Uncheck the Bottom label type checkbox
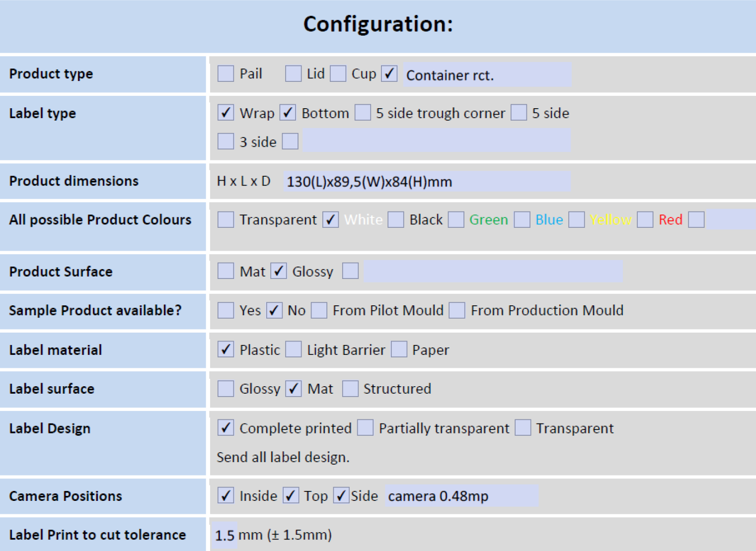756x551 pixels. point(288,113)
